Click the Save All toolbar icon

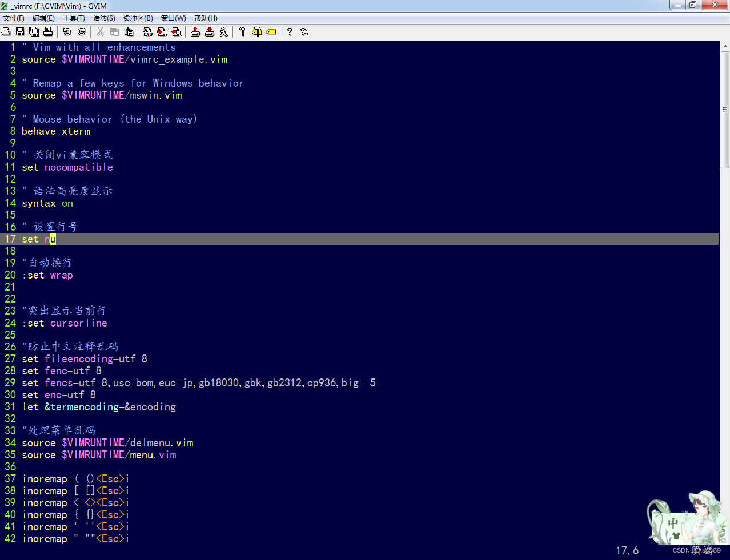(34, 31)
